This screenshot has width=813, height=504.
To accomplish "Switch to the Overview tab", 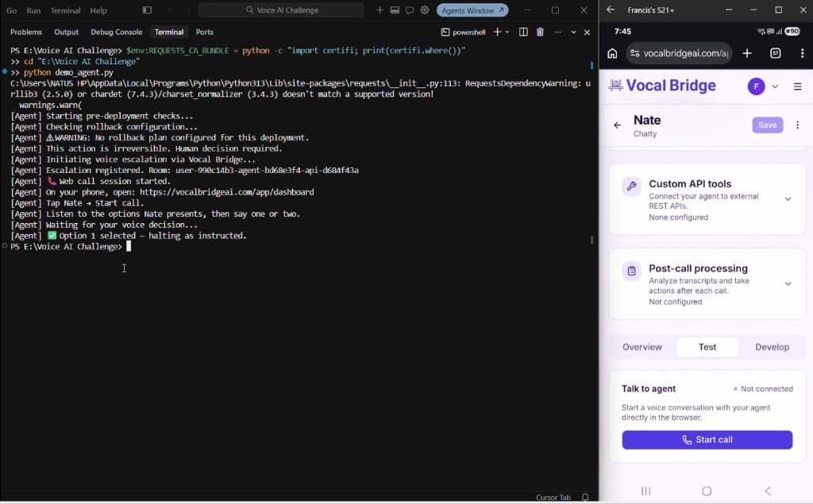I will click(x=642, y=347).
